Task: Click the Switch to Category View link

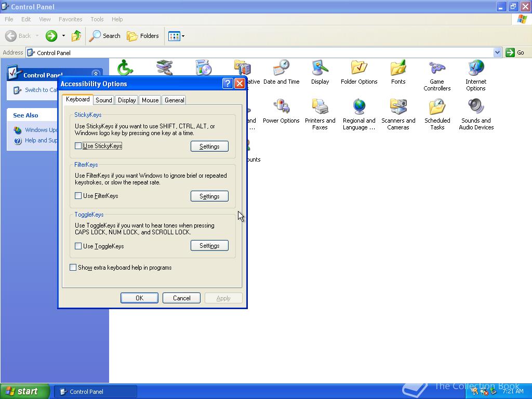Action: point(41,90)
